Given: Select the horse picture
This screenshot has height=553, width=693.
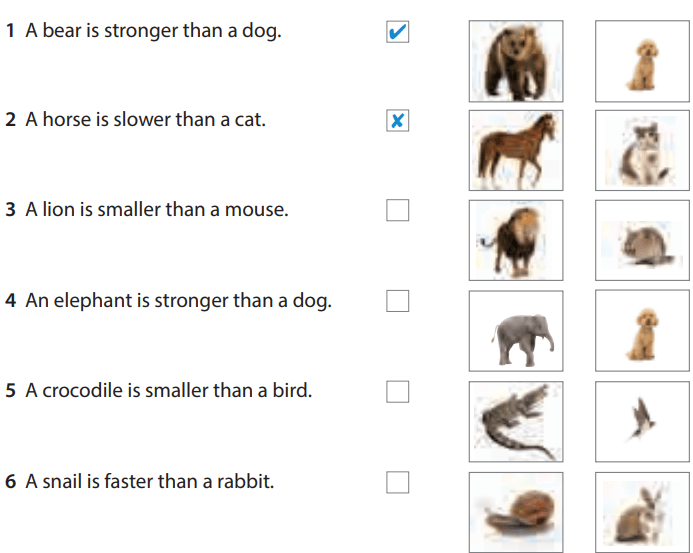Looking at the screenshot, I should 515,150.
